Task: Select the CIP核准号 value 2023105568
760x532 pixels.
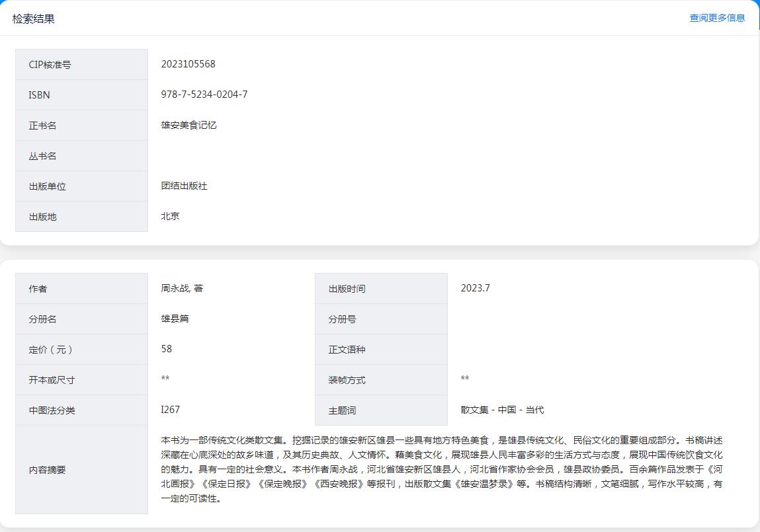Action: coord(188,64)
